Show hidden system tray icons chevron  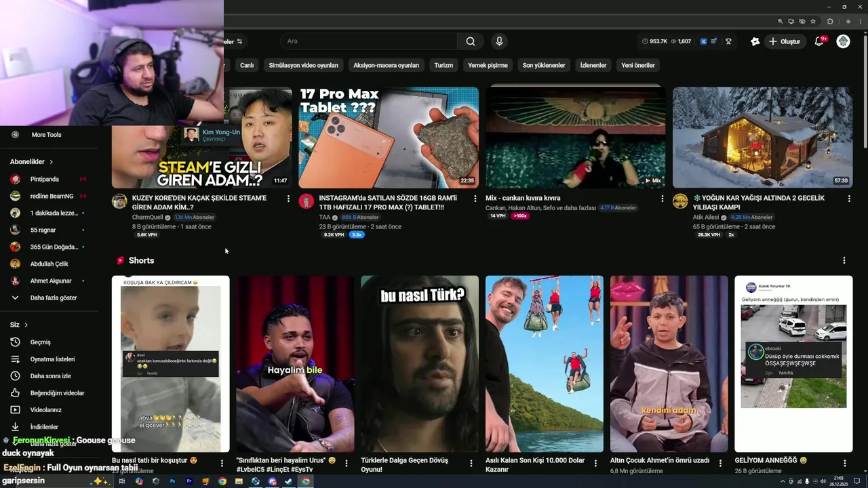pyautogui.click(x=784, y=481)
